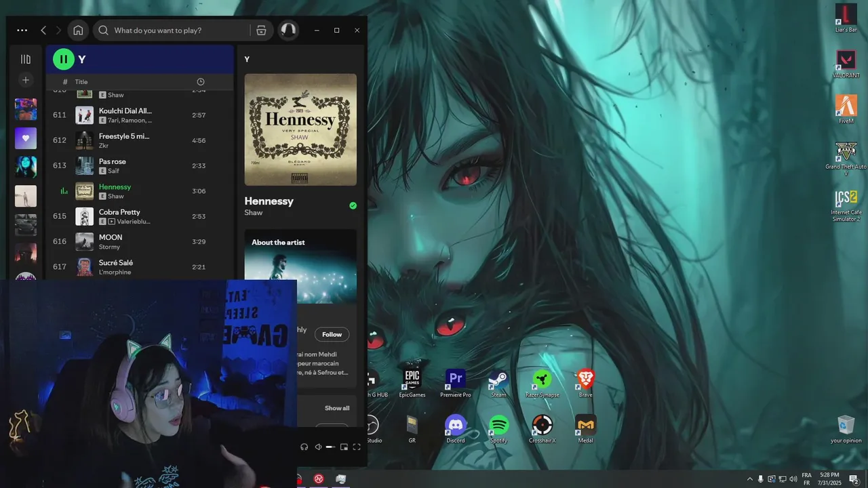The image size is (868, 488).
Task: Launch Spotify desktop shortcut
Action: pyautogui.click(x=498, y=429)
